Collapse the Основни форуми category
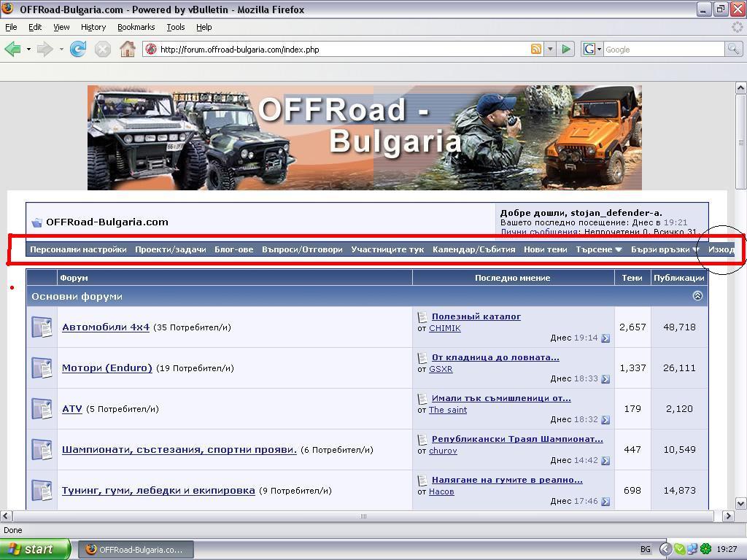 [x=697, y=296]
